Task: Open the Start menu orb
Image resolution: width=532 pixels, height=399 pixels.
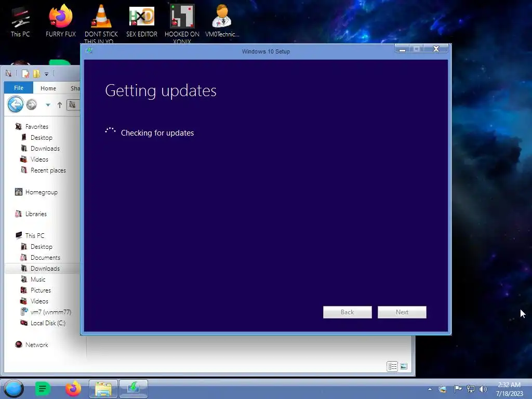Action: coord(14,389)
